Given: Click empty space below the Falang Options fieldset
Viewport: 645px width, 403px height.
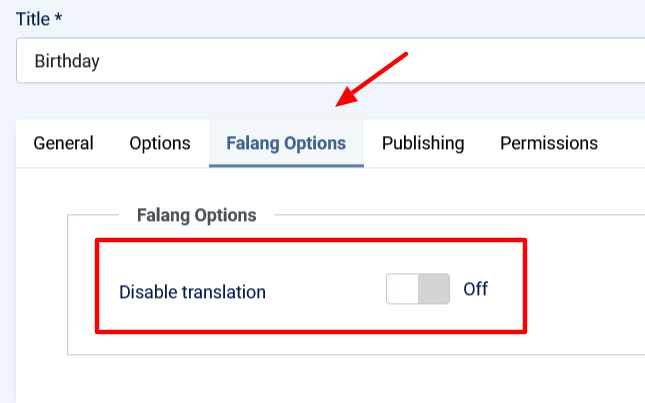Looking at the screenshot, I should (330, 380).
